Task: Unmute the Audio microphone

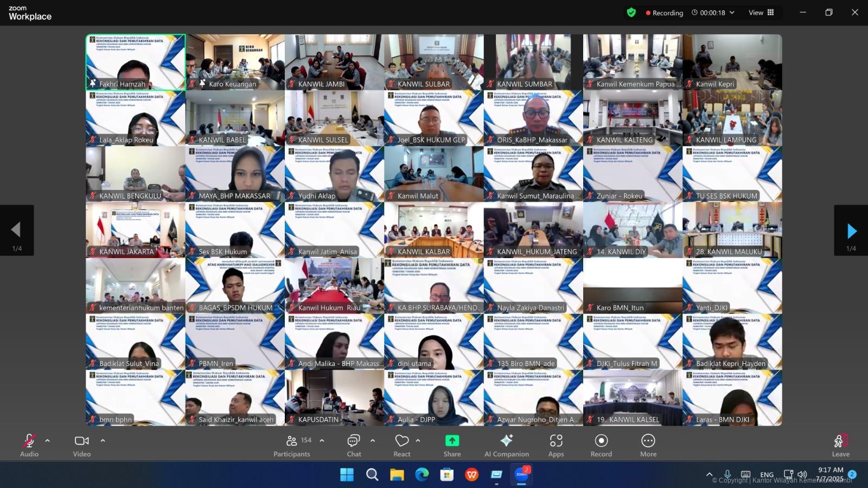Action: coord(29,441)
